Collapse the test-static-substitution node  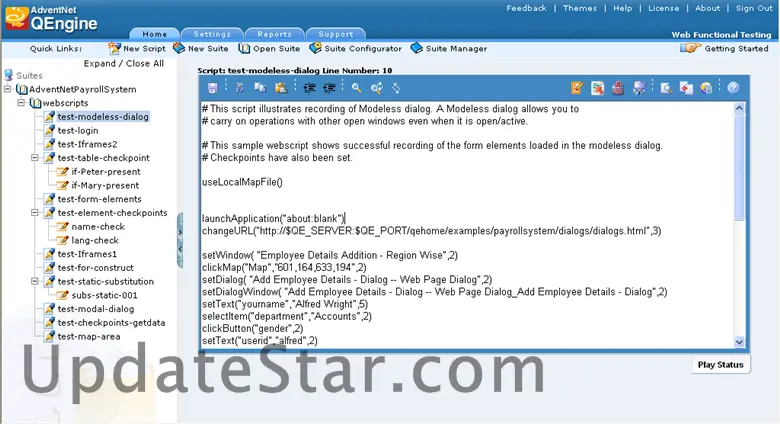point(35,281)
